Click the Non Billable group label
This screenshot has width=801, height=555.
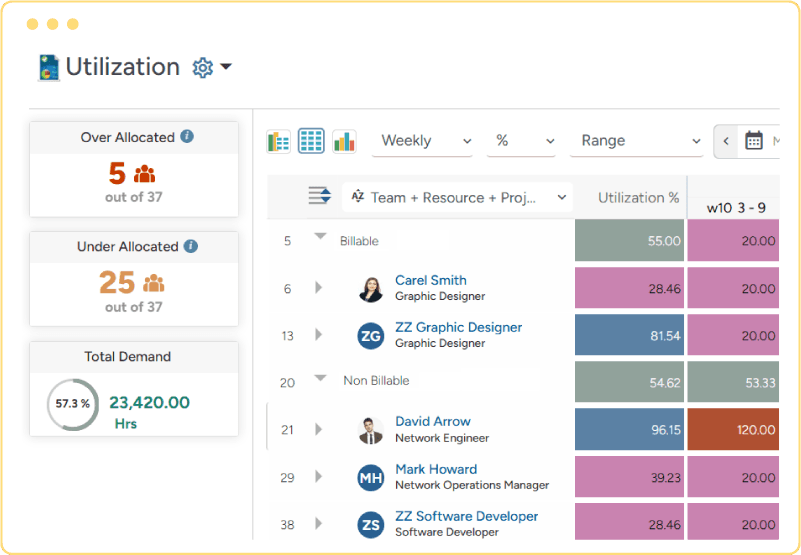[x=376, y=380]
